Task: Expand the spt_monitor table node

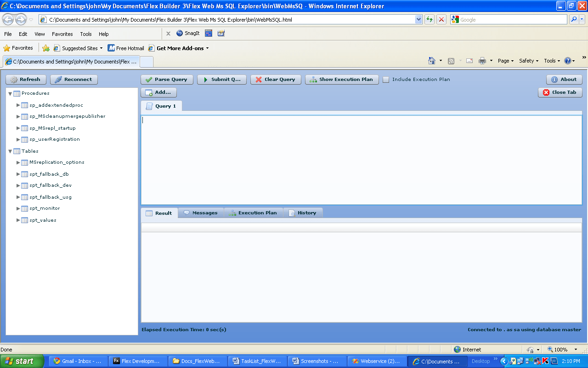Action: [x=18, y=208]
